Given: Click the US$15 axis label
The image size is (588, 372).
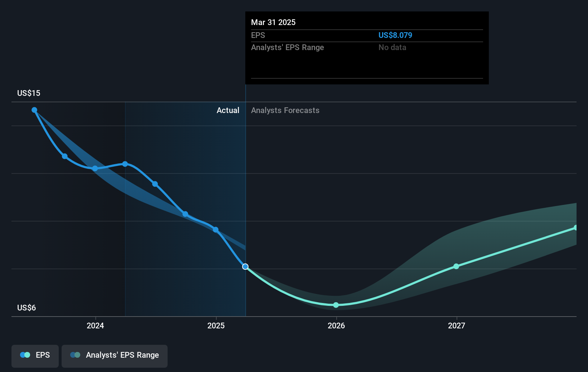Looking at the screenshot, I should tap(29, 93).
